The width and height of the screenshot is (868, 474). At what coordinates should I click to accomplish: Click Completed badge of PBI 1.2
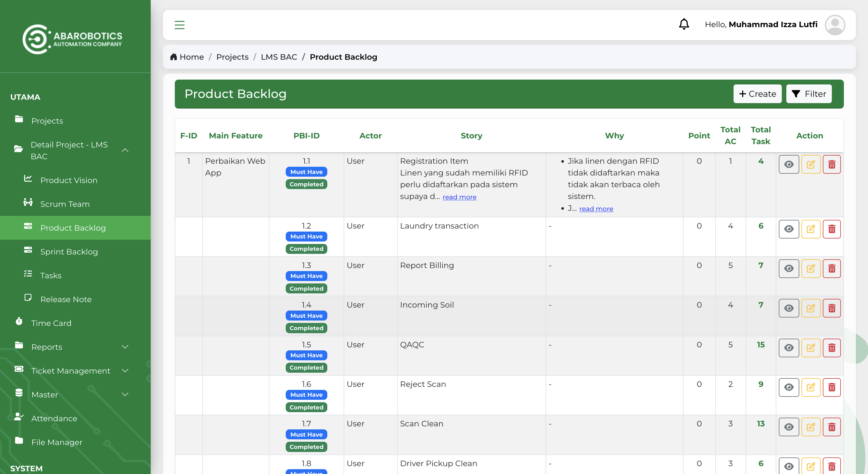click(306, 249)
